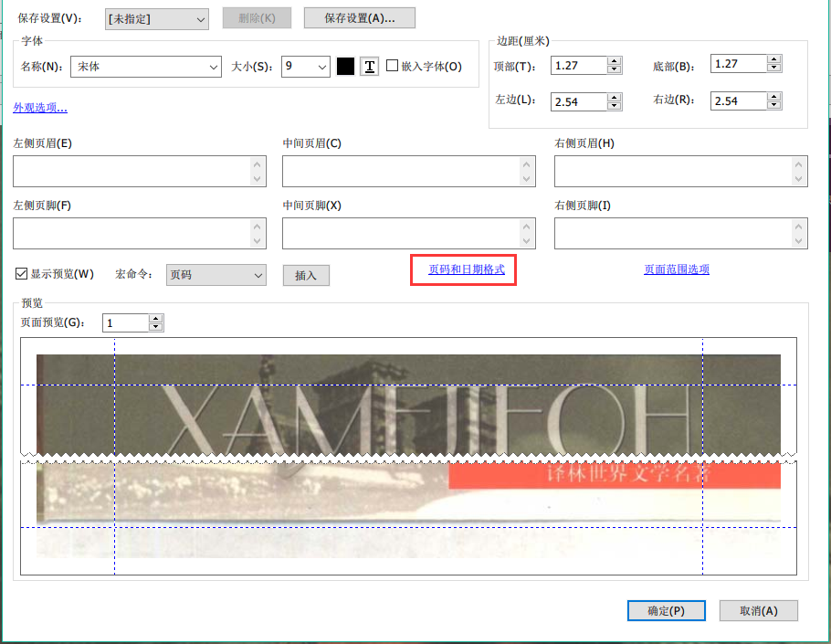This screenshot has height=644, width=831.
Task: Decrease 底部 margin using its down arrow
Action: 775,69
